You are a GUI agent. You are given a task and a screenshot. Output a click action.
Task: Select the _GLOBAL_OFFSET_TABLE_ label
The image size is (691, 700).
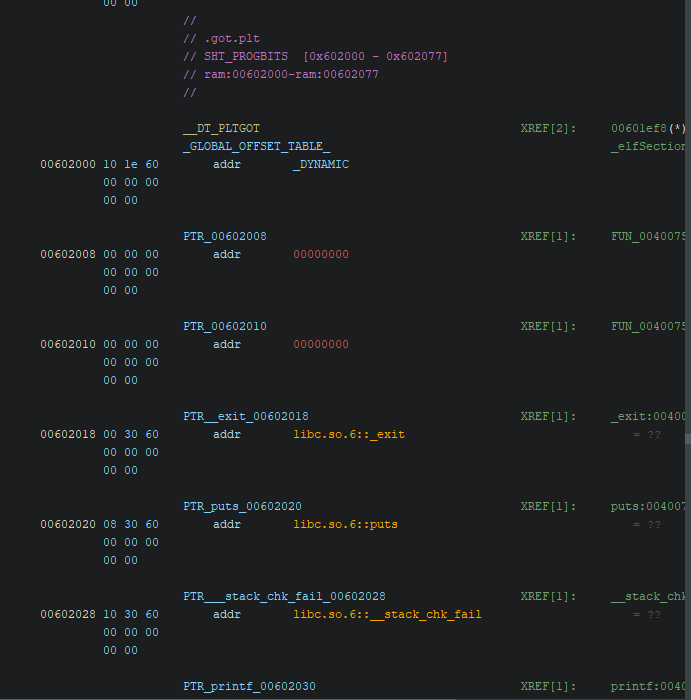tap(256, 146)
